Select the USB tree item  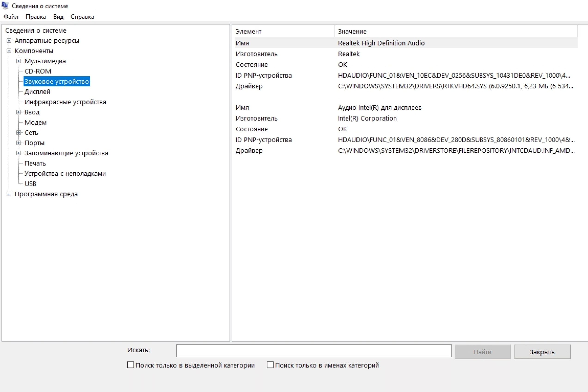(30, 184)
